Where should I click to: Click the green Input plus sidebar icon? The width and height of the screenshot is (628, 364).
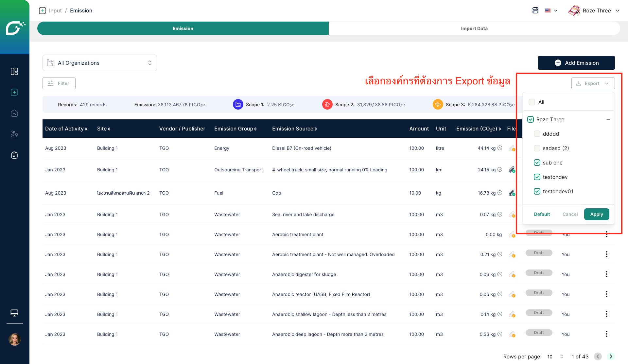coord(14,92)
